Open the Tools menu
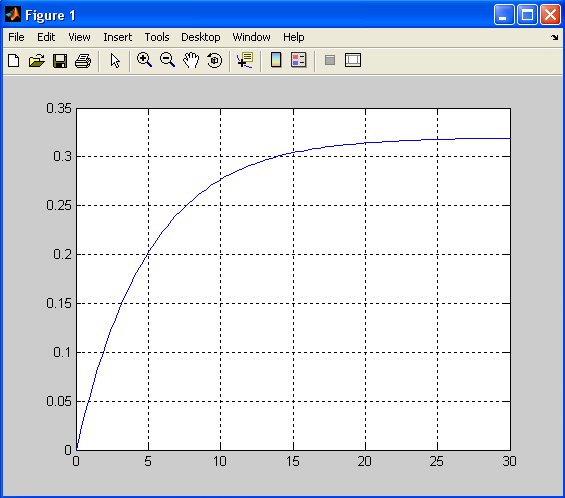 click(x=157, y=37)
